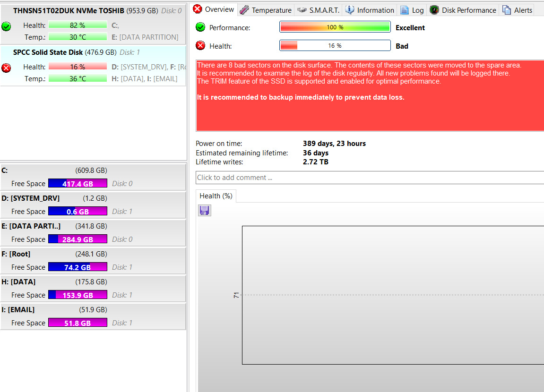Open the Disk Performance tab

point(462,10)
